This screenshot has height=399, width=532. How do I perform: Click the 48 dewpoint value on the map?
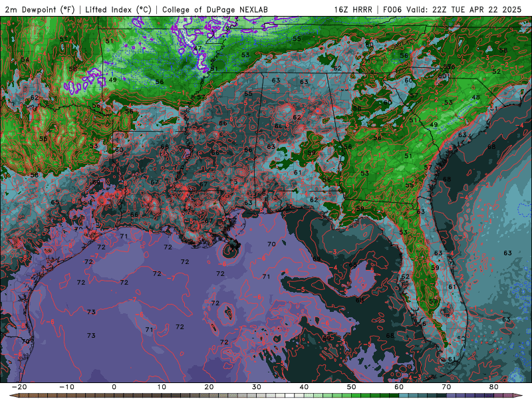476,97
